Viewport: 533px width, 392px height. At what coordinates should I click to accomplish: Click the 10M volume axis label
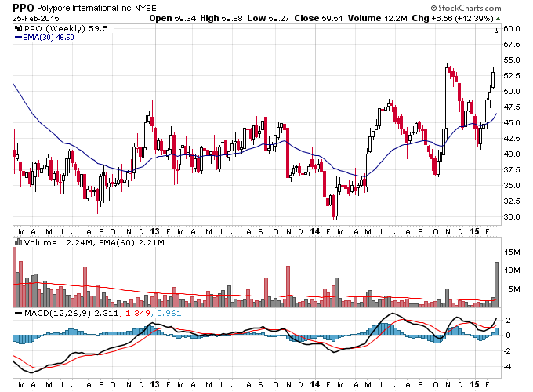tap(513, 270)
